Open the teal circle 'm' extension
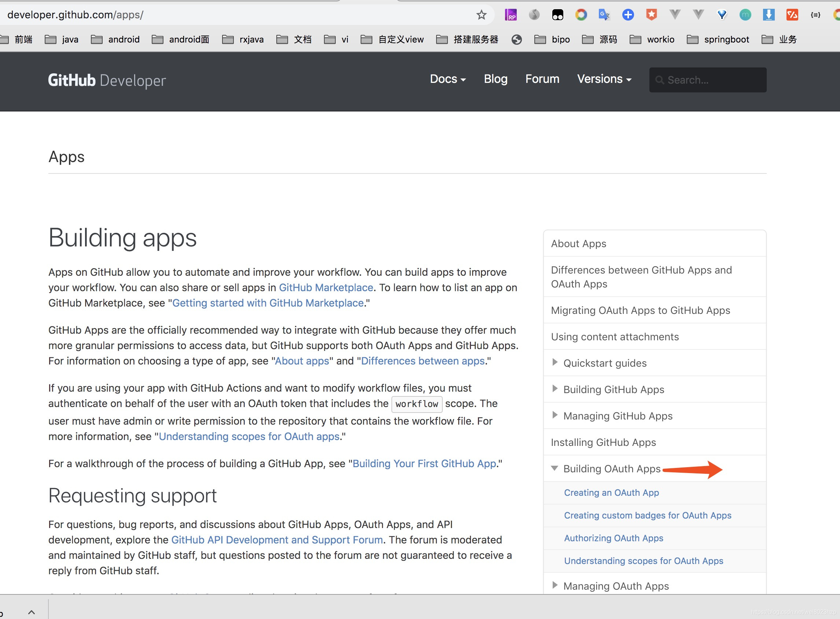The height and width of the screenshot is (619, 840). coord(745,15)
